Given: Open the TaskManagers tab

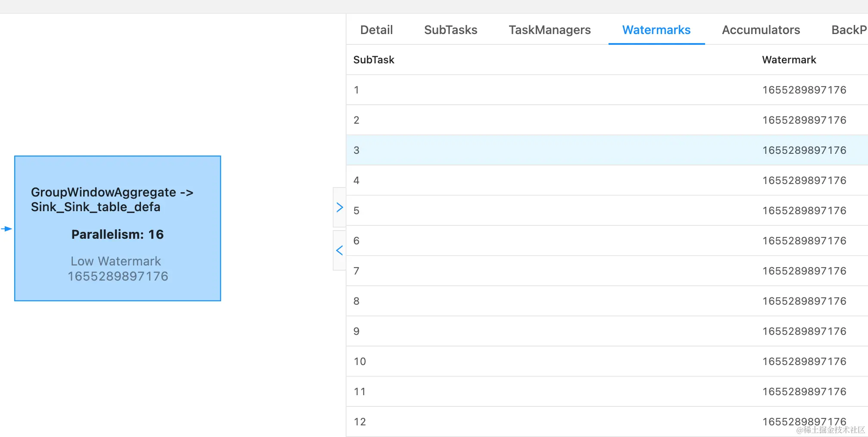Looking at the screenshot, I should click(550, 30).
